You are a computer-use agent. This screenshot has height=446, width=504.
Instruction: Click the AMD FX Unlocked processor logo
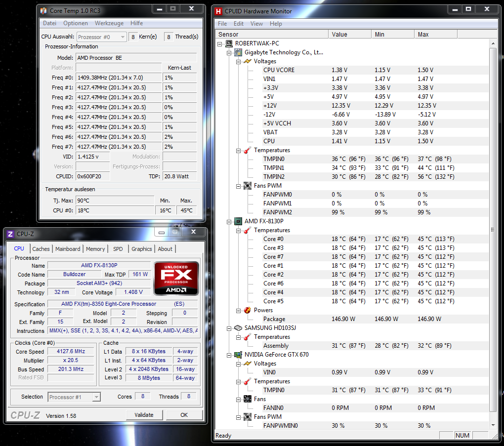[176, 278]
